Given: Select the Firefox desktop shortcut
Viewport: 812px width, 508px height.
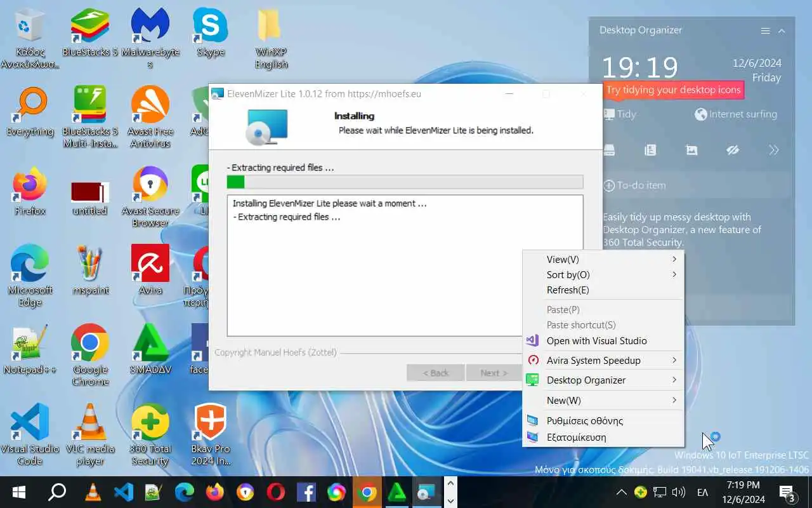Looking at the screenshot, I should pyautogui.click(x=30, y=192).
